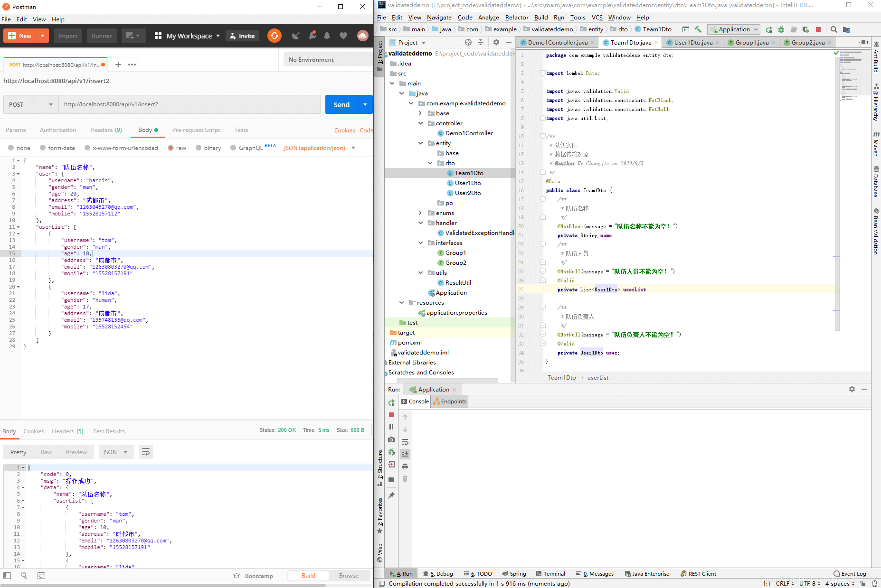The height and width of the screenshot is (588, 881).
Task: Open Run panel settings gear
Action: 852,389
